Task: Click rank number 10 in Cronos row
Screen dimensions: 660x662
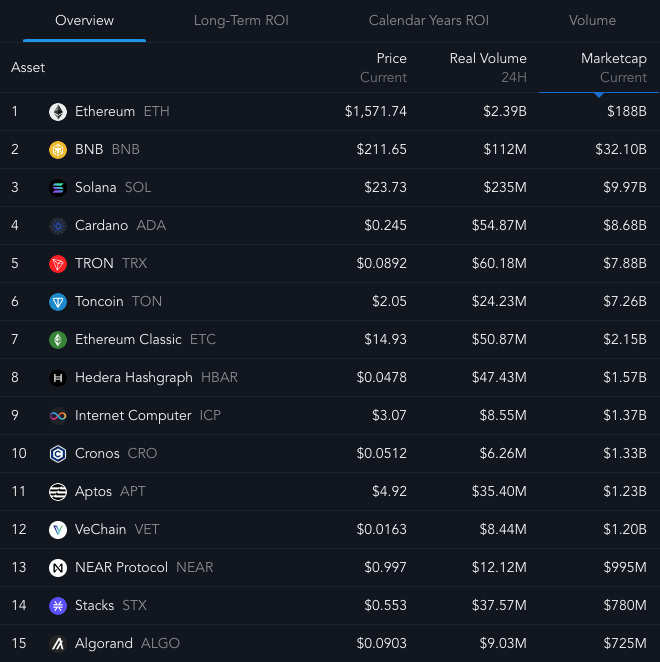Action: click(19, 453)
